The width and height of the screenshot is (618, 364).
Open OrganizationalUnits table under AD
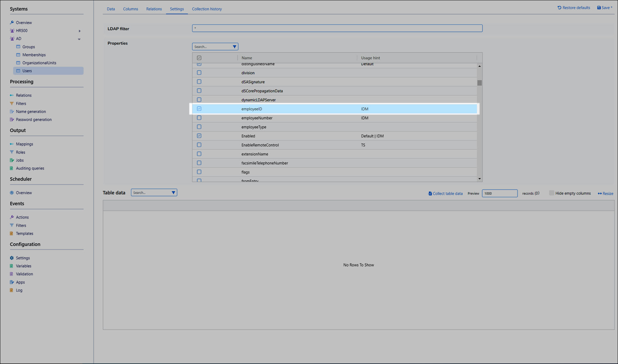pos(39,63)
